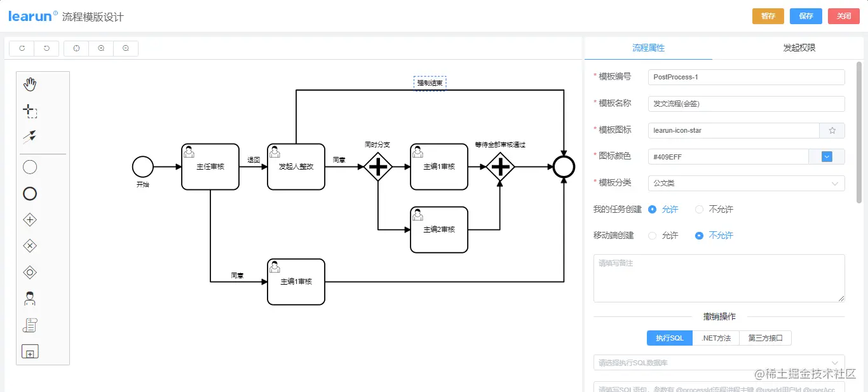Select the 第三方接口 option tab

pos(766,338)
